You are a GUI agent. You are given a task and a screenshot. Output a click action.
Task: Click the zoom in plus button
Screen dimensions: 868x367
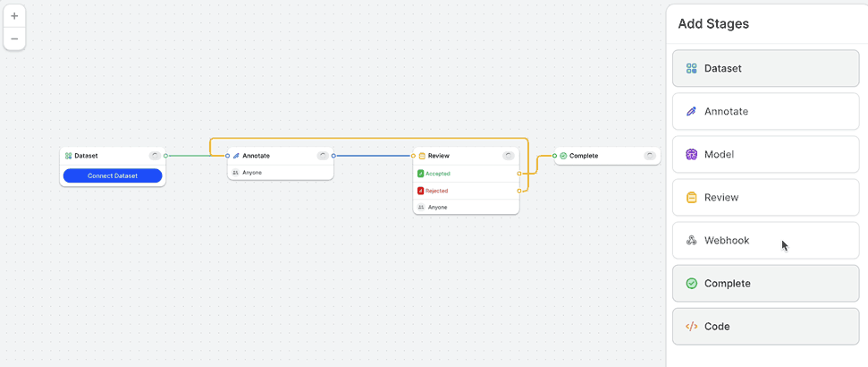pos(14,16)
